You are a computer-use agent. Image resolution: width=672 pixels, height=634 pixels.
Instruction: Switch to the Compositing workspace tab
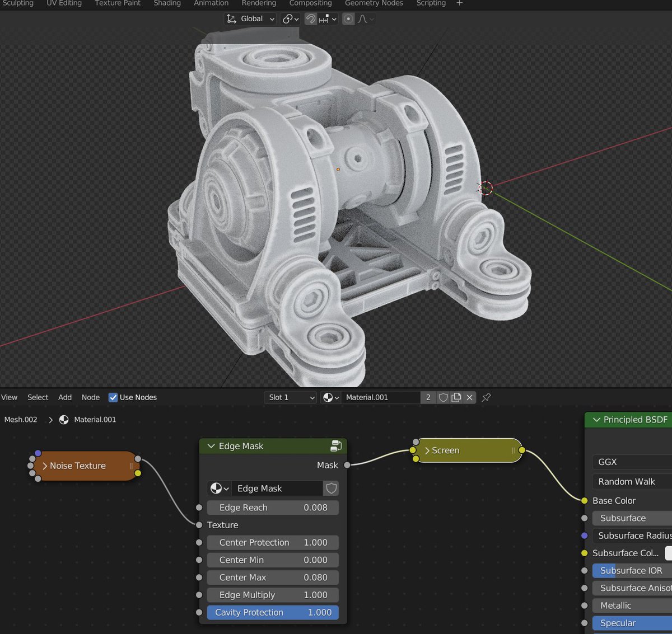point(310,3)
